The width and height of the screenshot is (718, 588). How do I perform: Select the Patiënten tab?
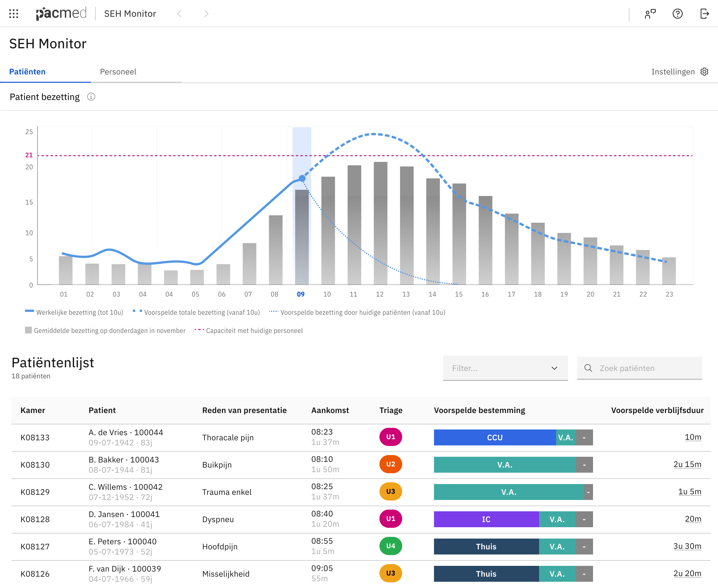click(x=27, y=72)
